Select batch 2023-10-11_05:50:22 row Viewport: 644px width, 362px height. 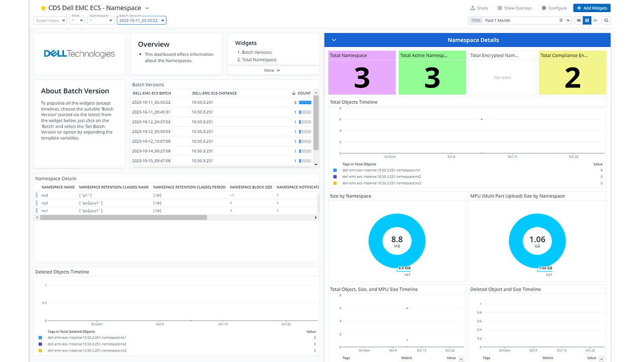(x=222, y=103)
